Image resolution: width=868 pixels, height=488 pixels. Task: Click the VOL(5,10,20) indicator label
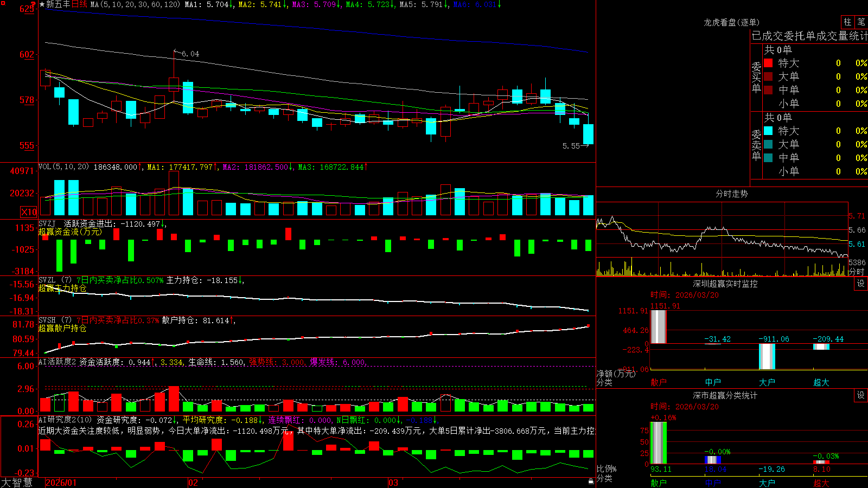click(63, 167)
